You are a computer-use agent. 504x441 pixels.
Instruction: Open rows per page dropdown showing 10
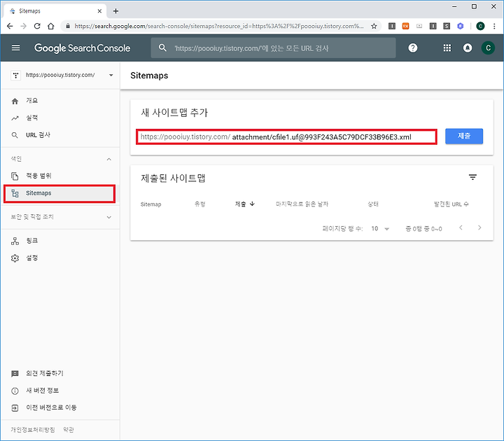click(380, 228)
